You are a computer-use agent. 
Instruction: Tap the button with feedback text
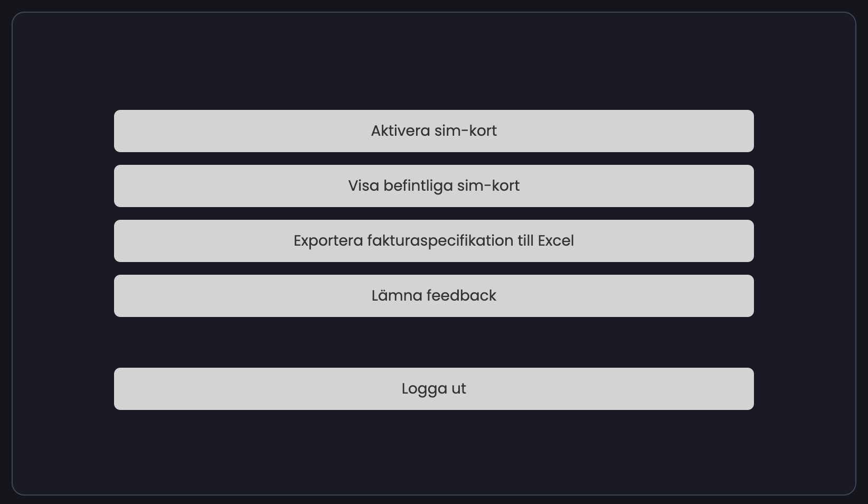[x=433, y=296]
